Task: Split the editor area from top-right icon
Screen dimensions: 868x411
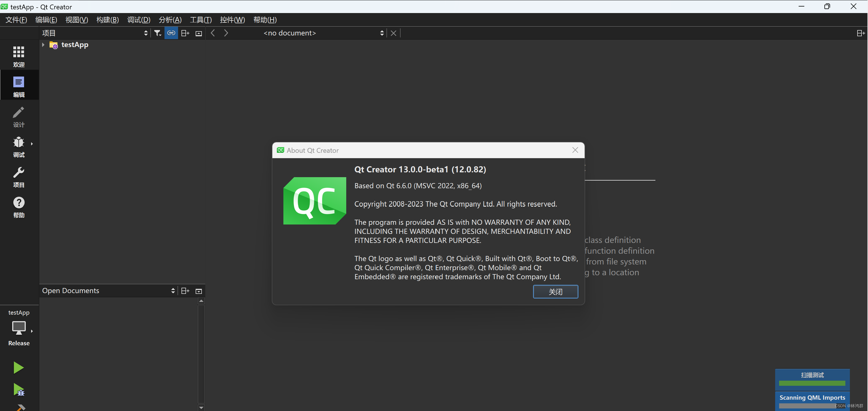Action: 860,33
